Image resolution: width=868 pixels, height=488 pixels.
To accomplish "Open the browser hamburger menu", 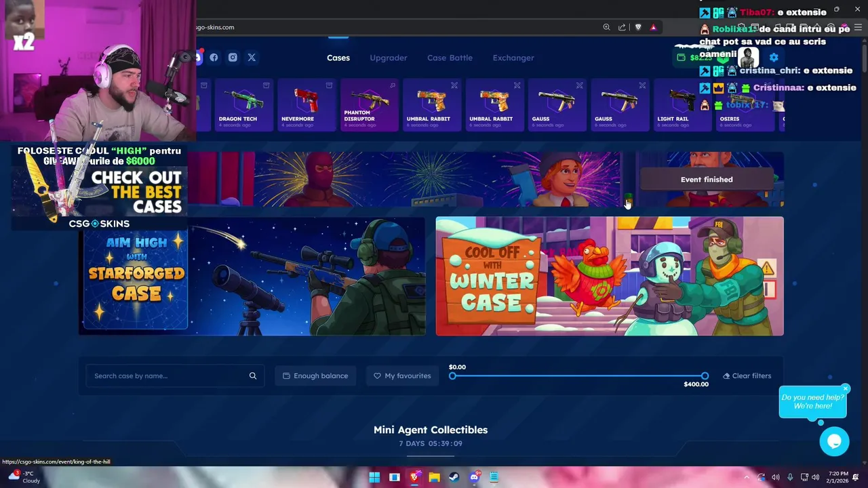I will (858, 27).
